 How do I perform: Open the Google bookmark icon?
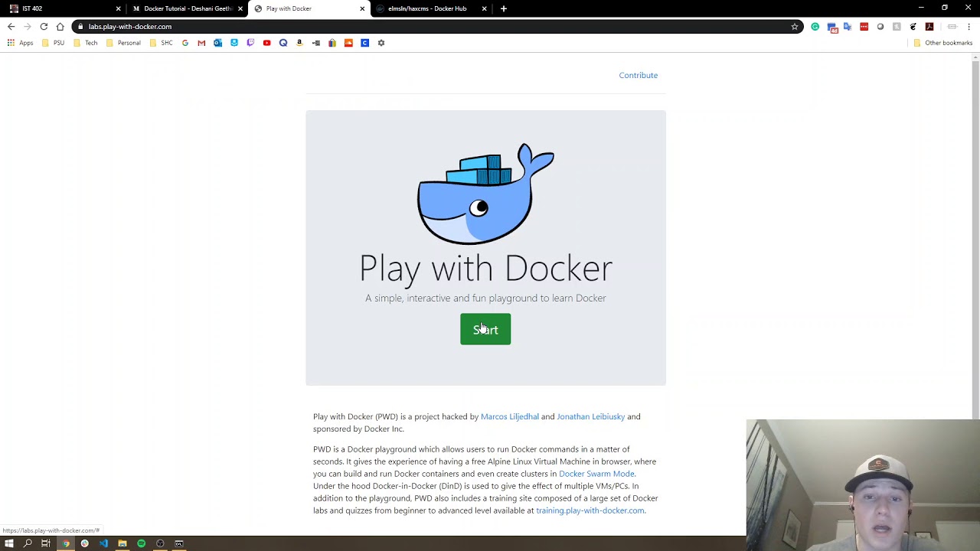click(185, 43)
